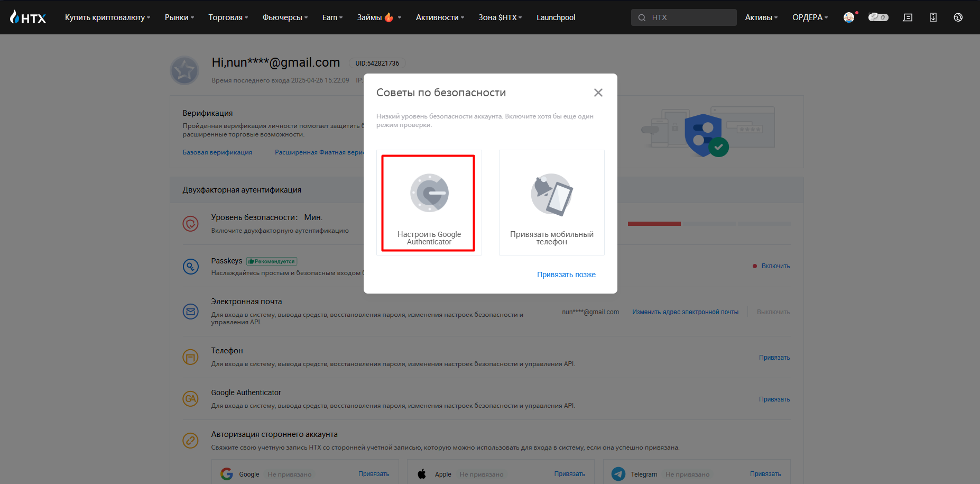Expand the Активы dropdown menu
This screenshot has width=980, height=484.
[x=761, y=17]
